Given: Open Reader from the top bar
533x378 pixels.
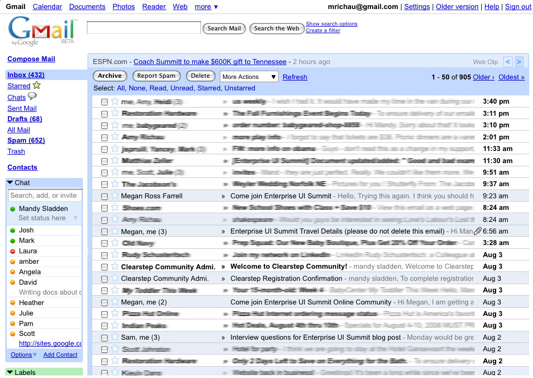Looking at the screenshot, I should tap(154, 6).
